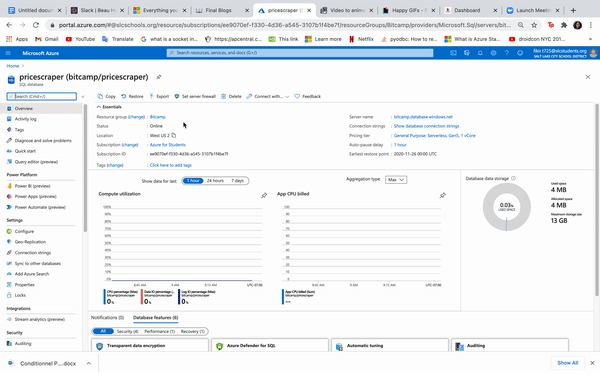Click Restore in the toolbar

pyautogui.click(x=132, y=96)
